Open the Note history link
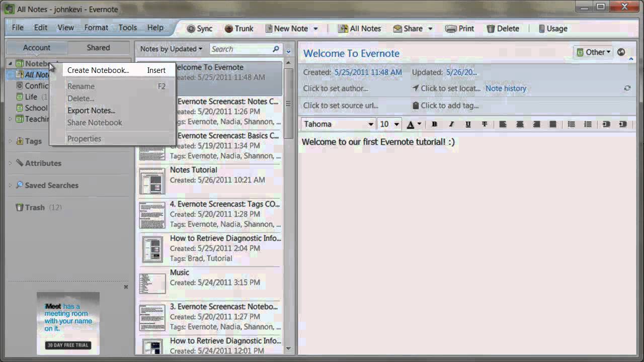This screenshot has width=644, height=362. pyautogui.click(x=506, y=88)
